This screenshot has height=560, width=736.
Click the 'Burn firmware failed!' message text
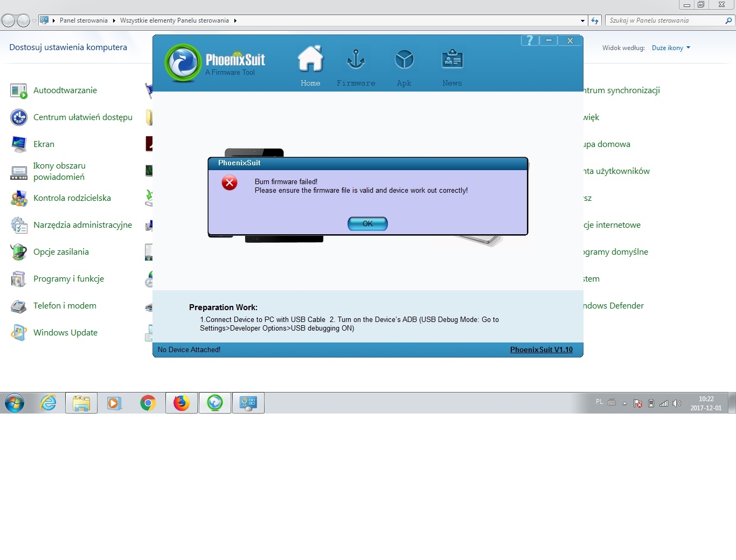click(286, 182)
